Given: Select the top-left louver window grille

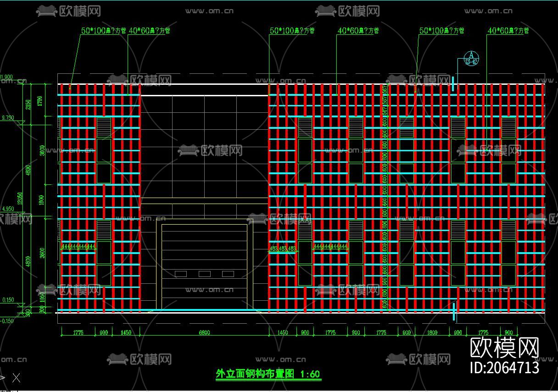Looking at the screenshot, I should [104, 127].
